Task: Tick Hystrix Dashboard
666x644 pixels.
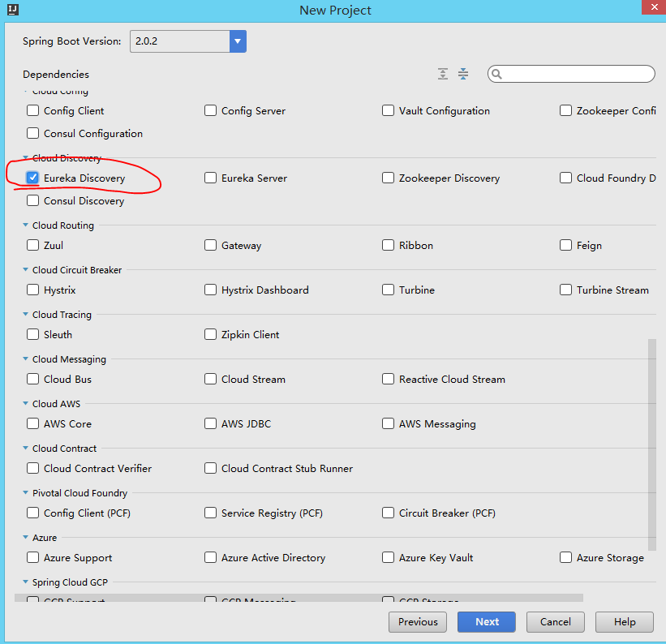Action: click(210, 290)
